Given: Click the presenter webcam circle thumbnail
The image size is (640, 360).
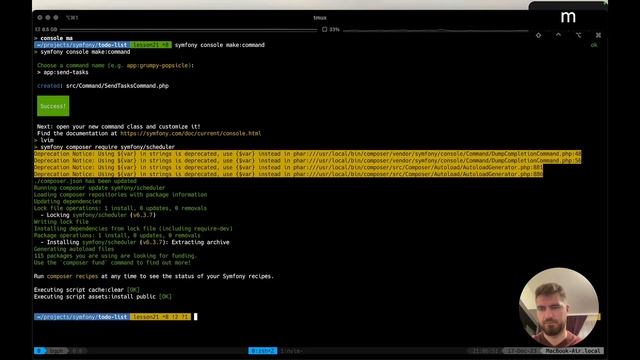Looking at the screenshot, I should coord(559,307).
